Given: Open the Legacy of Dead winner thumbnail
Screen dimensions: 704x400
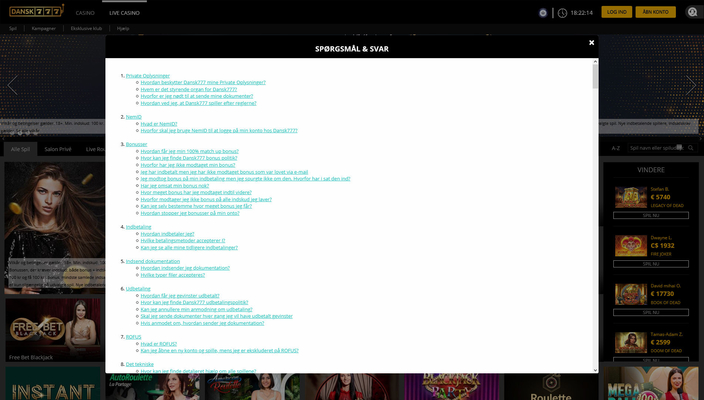Looking at the screenshot, I should 631,198.
